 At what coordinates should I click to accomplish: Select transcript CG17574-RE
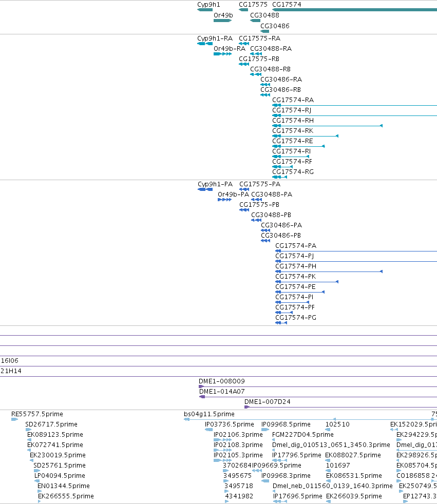(x=298, y=146)
